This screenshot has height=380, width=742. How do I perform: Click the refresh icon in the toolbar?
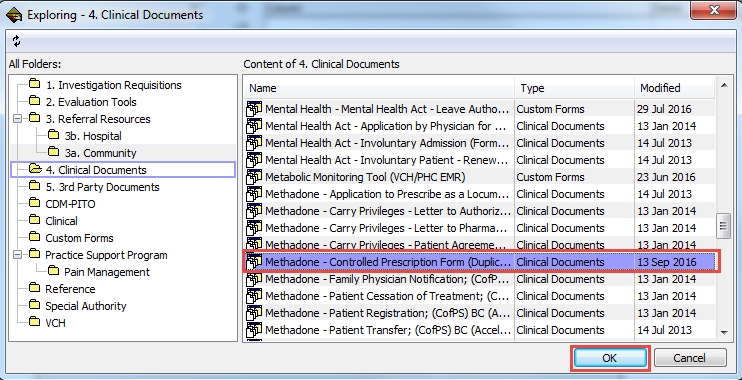click(x=17, y=41)
